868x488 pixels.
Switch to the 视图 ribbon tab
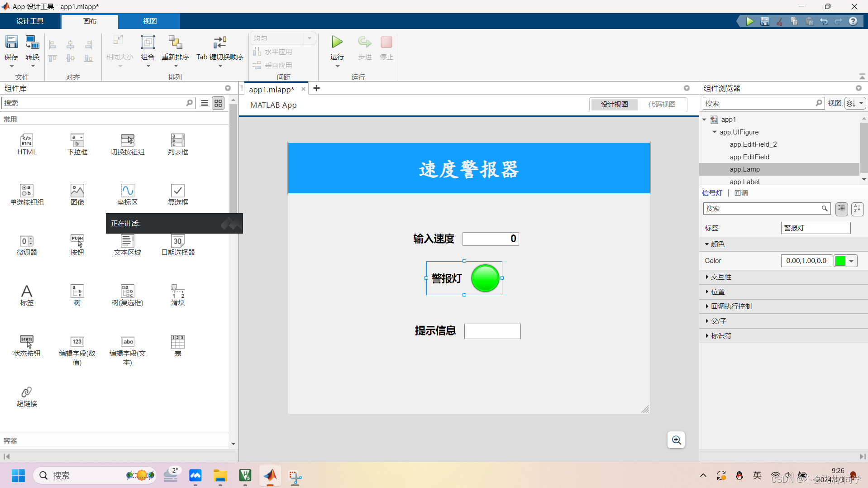[150, 21]
